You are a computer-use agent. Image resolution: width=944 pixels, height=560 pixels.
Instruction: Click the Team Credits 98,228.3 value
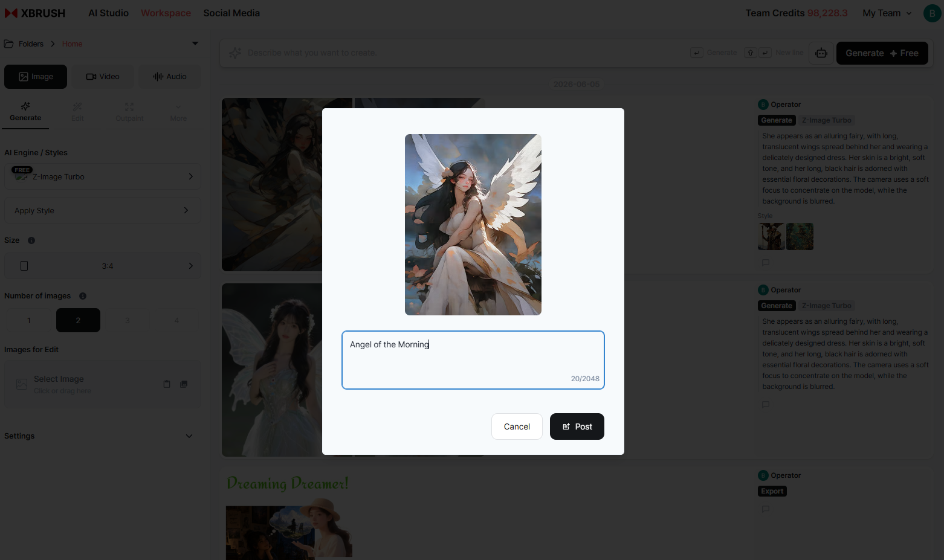827,13
